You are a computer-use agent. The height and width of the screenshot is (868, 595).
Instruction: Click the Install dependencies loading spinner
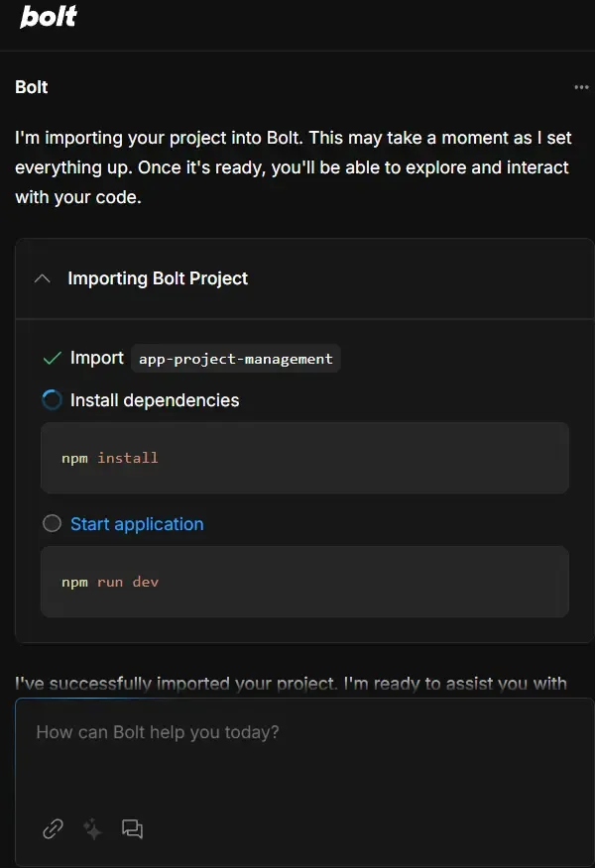[53, 400]
